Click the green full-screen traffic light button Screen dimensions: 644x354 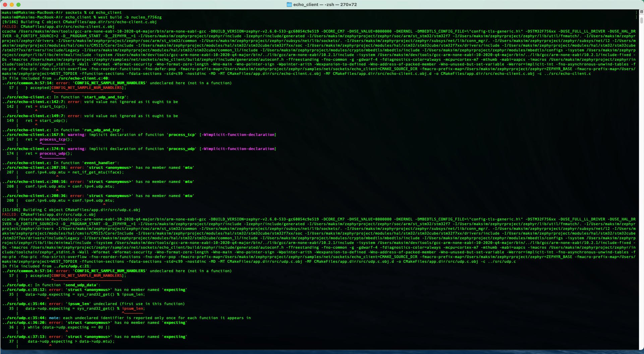[x=18, y=5]
